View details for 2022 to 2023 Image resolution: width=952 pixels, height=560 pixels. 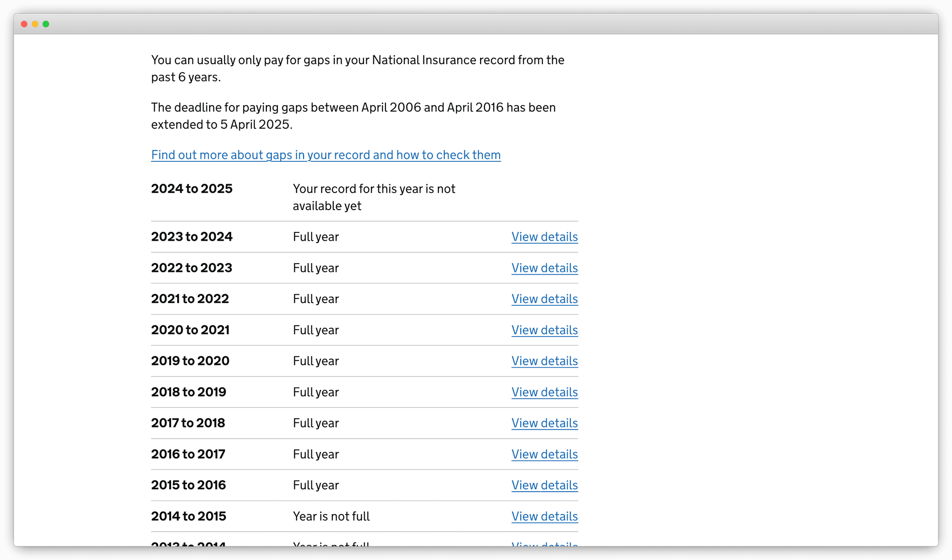point(544,268)
